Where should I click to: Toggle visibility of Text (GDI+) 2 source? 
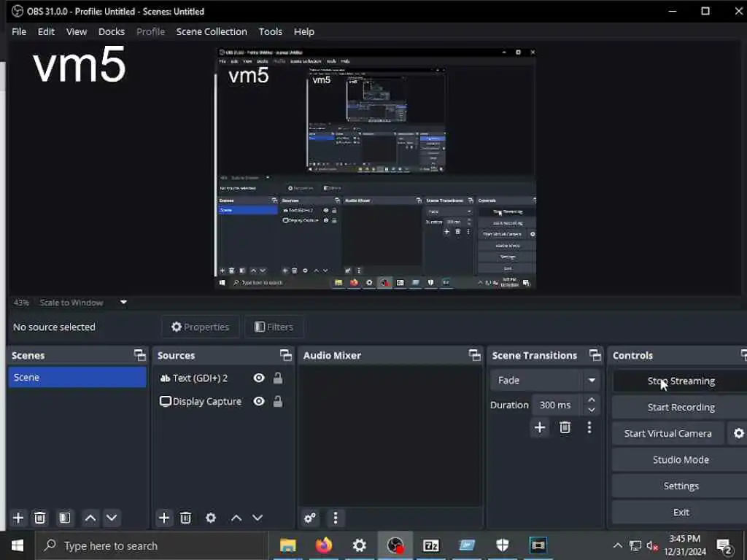point(259,378)
